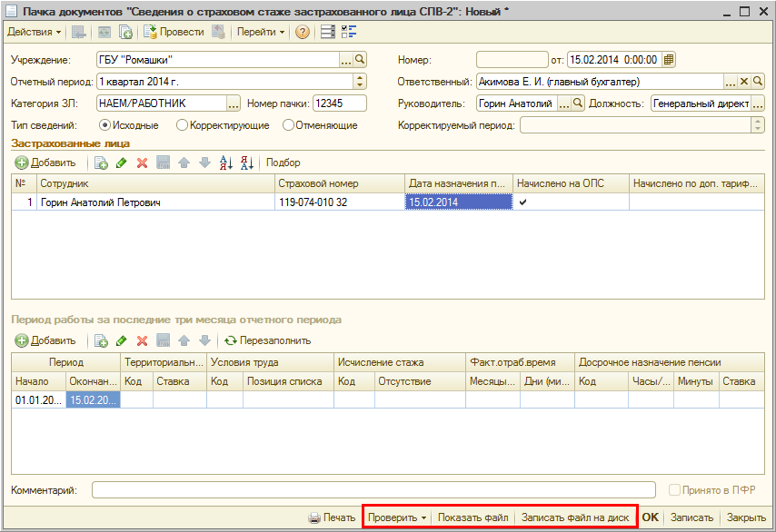Click the Страховой номер column header
The width and height of the screenshot is (776, 532).
coord(340,183)
